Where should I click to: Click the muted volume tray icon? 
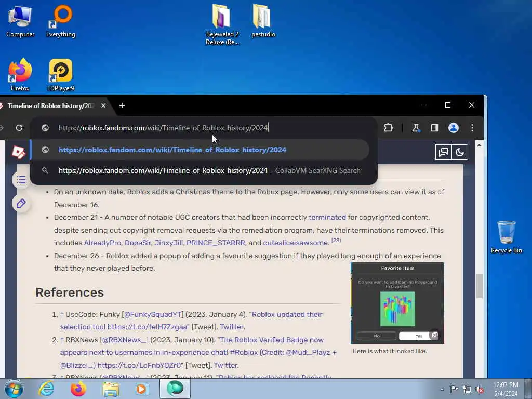tap(480, 389)
